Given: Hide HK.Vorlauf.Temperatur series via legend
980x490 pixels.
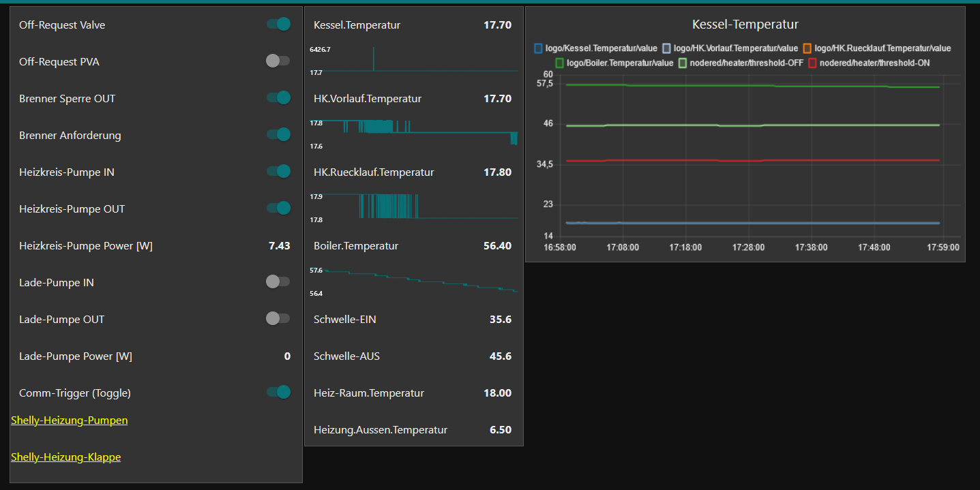Looking at the screenshot, I should click(x=667, y=48).
